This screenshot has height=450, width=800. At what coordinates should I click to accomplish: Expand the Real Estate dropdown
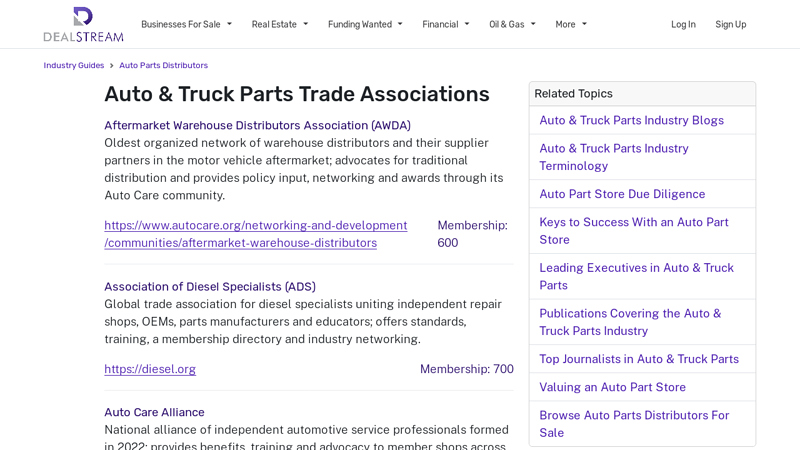[280, 24]
